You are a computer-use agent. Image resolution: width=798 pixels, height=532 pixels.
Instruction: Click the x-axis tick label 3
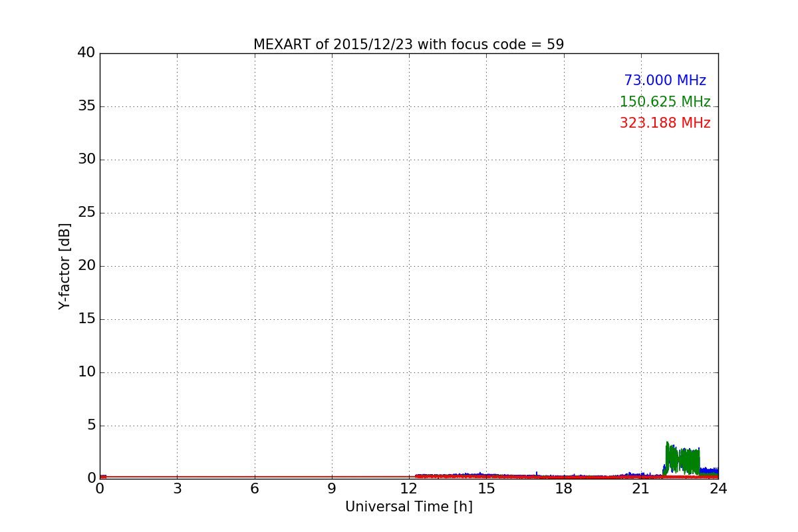(x=177, y=489)
